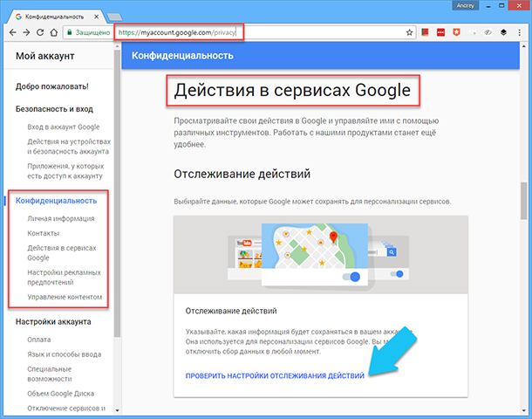This screenshot has height=419, width=532.
Task: Open the Andrey profile button
Action: (x=465, y=5)
